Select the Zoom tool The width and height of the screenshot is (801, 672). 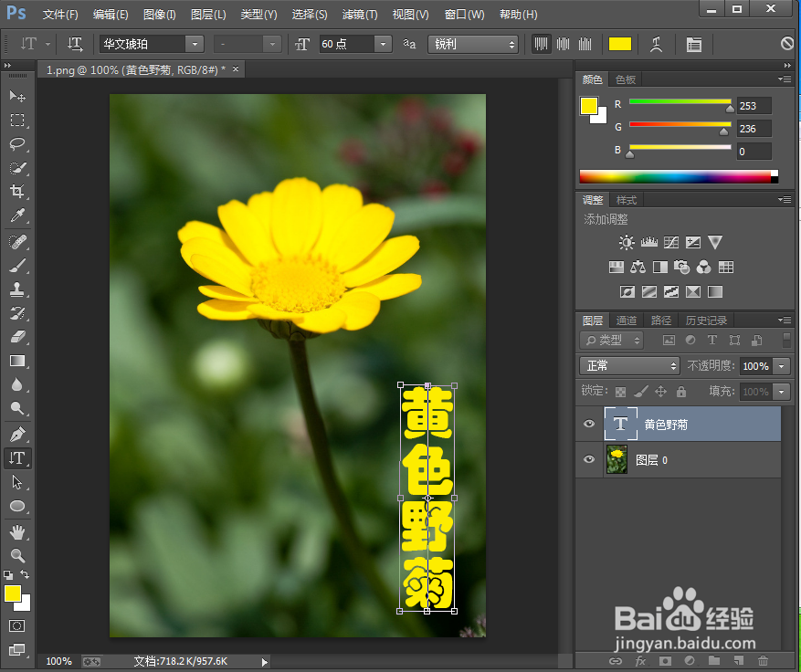pyautogui.click(x=16, y=555)
